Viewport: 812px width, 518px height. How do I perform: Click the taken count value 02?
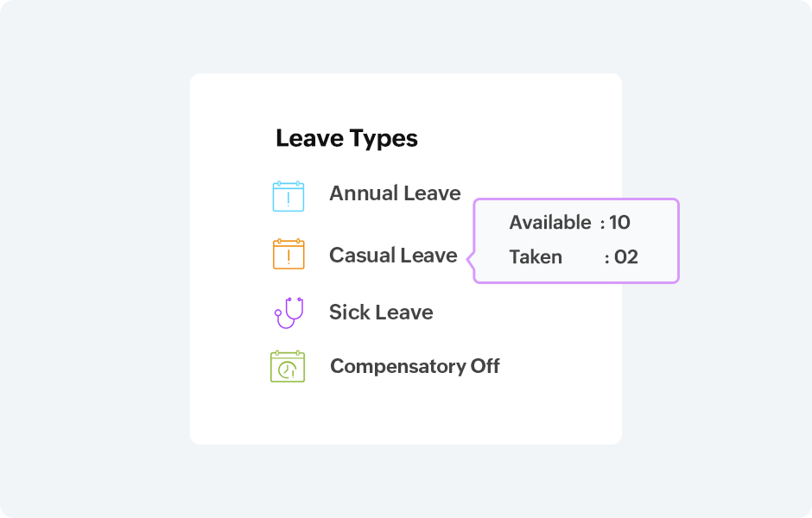click(x=626, y=256)
